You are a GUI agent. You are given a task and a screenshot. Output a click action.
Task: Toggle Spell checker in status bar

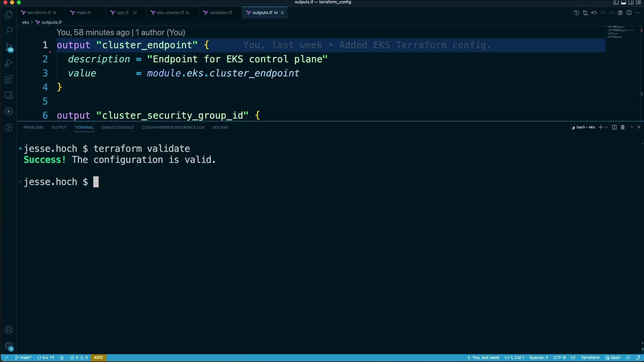[x=612, y=358]
